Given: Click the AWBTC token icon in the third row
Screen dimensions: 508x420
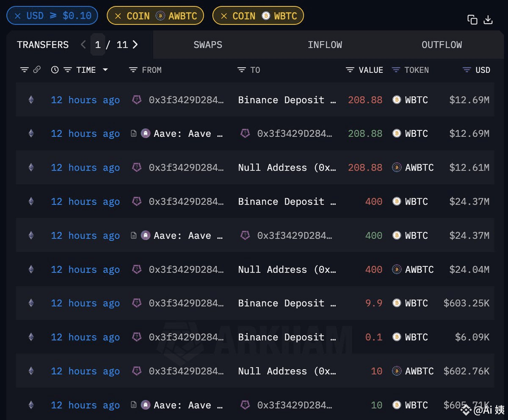Looking at the screenshot, I should tap(397, 168).
